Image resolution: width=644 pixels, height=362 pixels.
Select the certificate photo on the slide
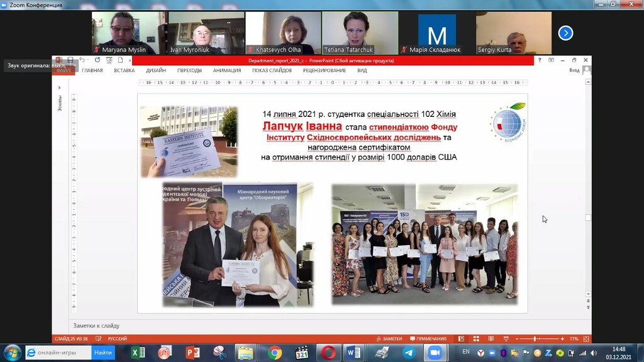pos(189,141)
